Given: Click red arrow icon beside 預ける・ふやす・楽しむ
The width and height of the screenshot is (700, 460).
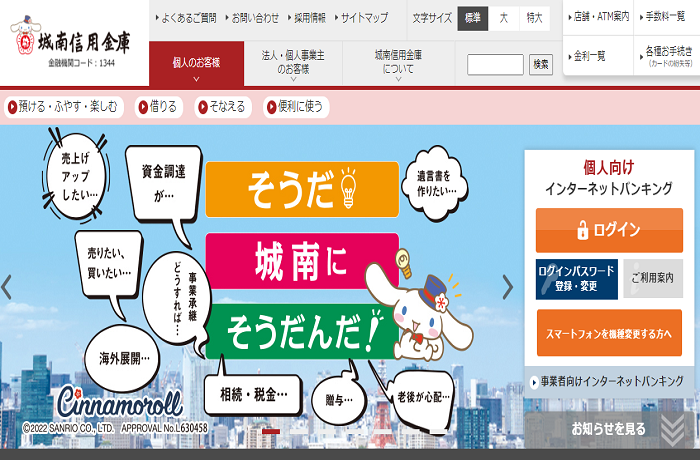Looking at the screenshot, I should pyautogui.click(x=12, y=107).
